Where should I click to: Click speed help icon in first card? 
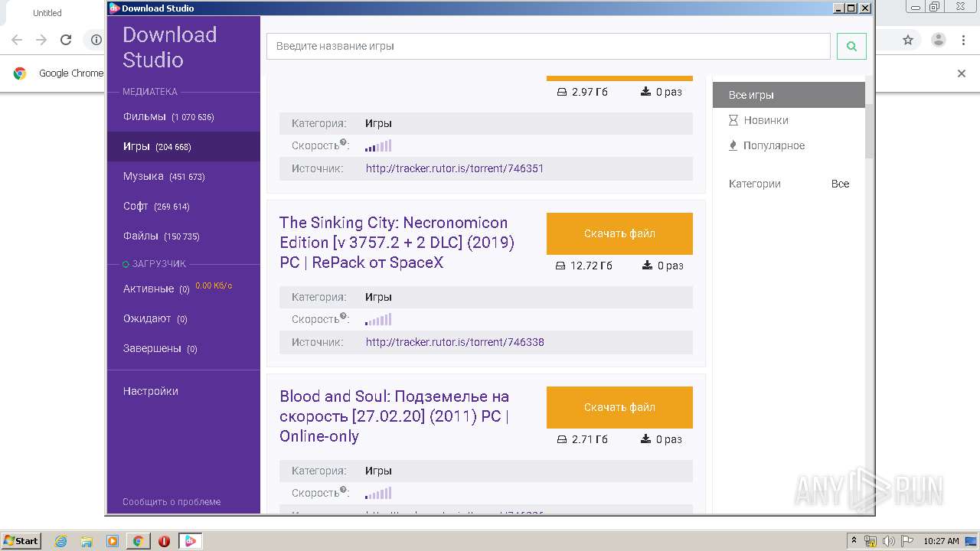344,142
